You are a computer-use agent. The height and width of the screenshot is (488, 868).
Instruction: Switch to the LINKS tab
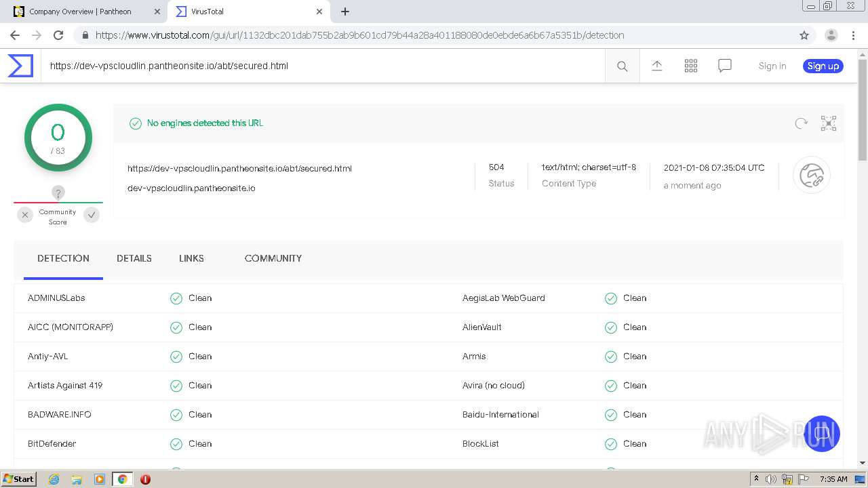(x=191, y=258)
